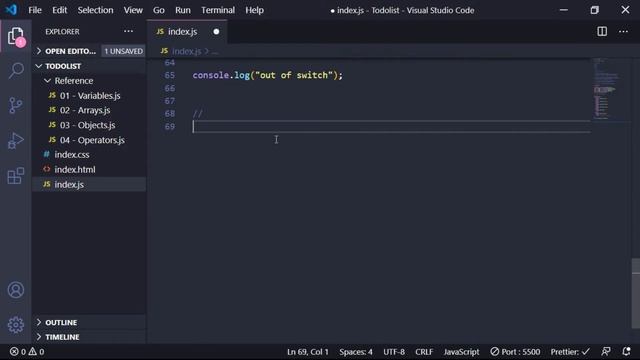Open 02 - Arrays.js file
Image resolution: width=640 pixels, height=360 pixels.
click(x=85, y=110)
